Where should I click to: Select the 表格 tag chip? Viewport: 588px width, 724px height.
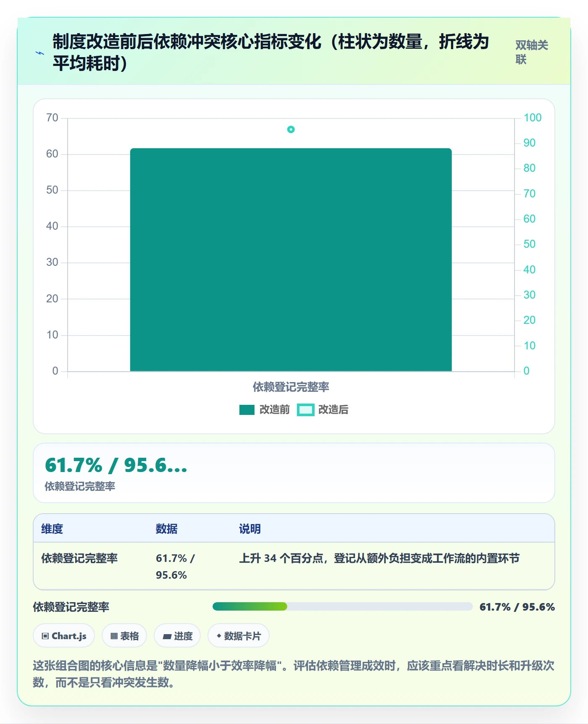[124, 636]
